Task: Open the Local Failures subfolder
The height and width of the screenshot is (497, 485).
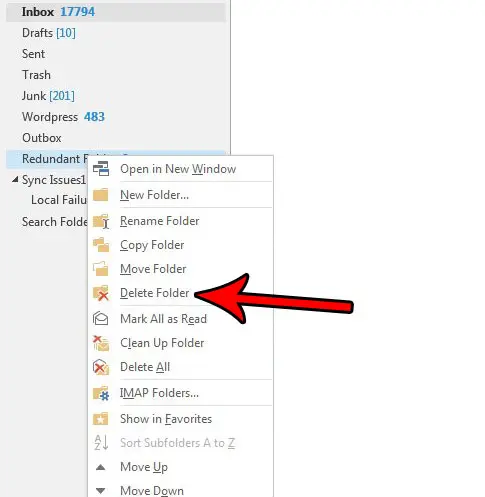Action: pos(59,200)
